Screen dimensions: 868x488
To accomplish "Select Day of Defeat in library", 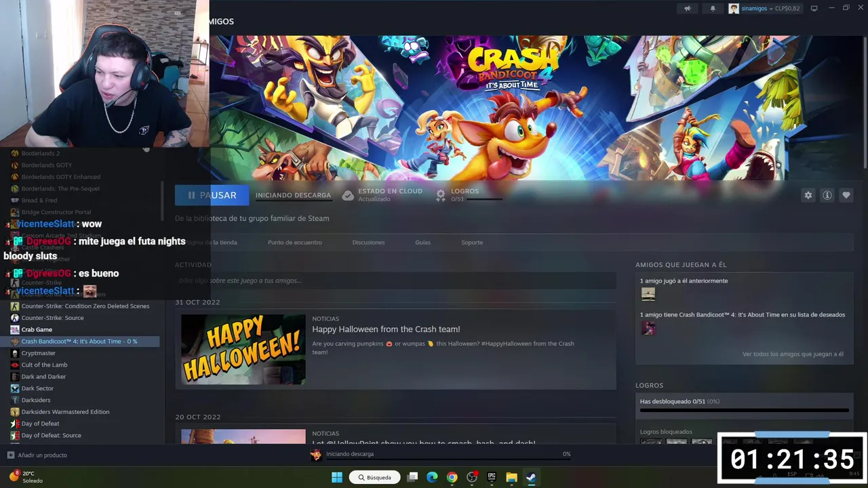I will (x=40, y=424).
